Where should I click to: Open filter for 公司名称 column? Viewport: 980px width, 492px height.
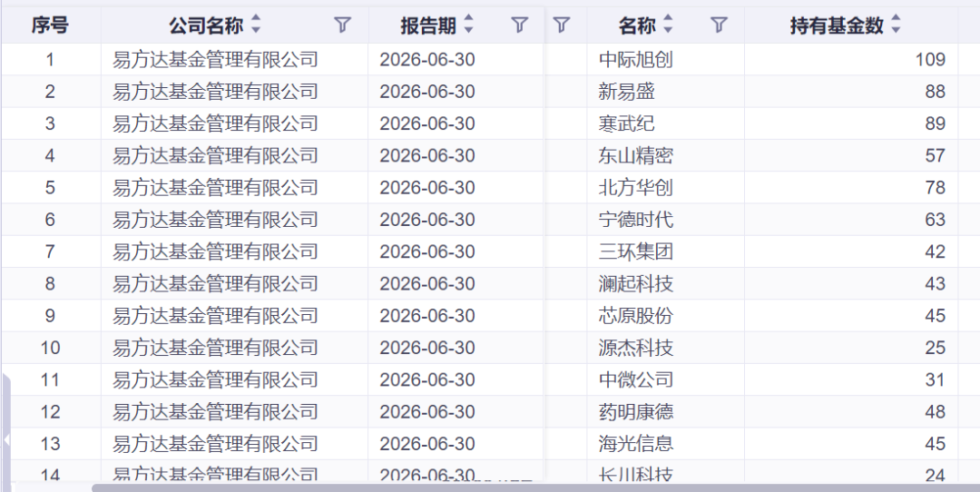[342, 25]
